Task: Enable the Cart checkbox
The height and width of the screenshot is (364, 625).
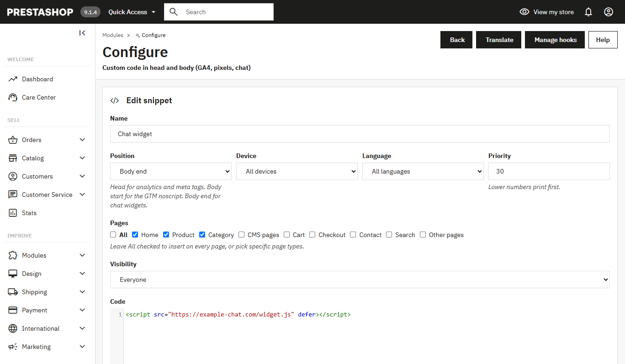Action: pos(286,235)
